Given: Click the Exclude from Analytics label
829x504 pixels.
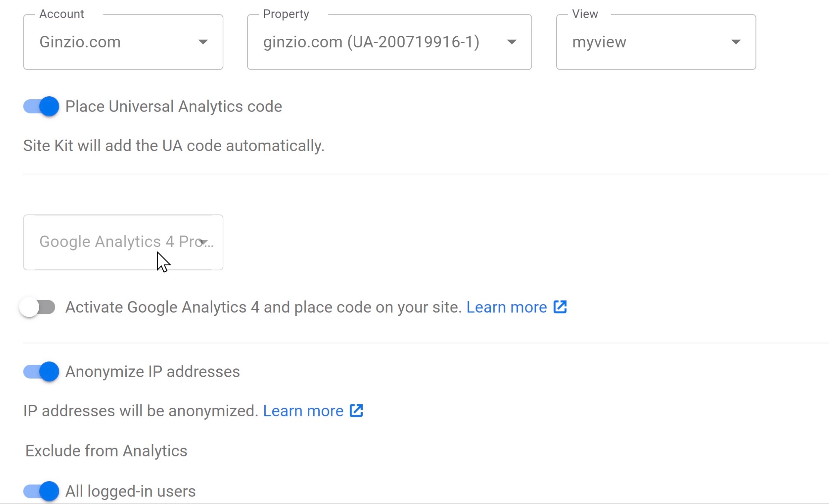Looking at the screenshot, I should pos(106,451).
